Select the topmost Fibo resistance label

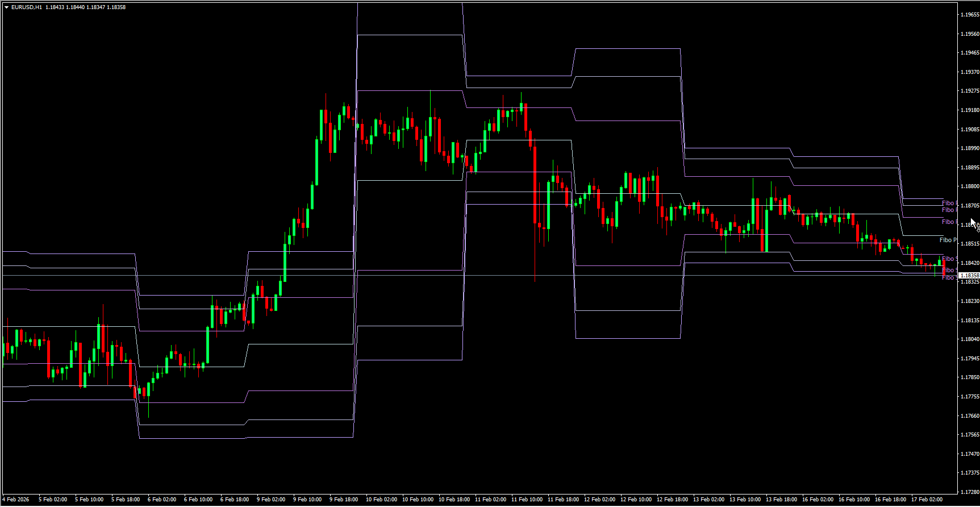point(948,203)
